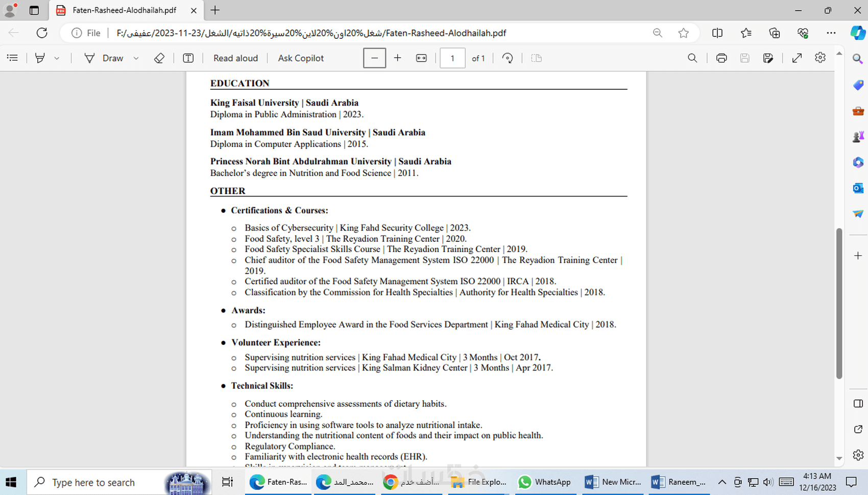Open File Explorer taskbar window
This screenshot has height=495, width=868.
(x=480, y=482)
